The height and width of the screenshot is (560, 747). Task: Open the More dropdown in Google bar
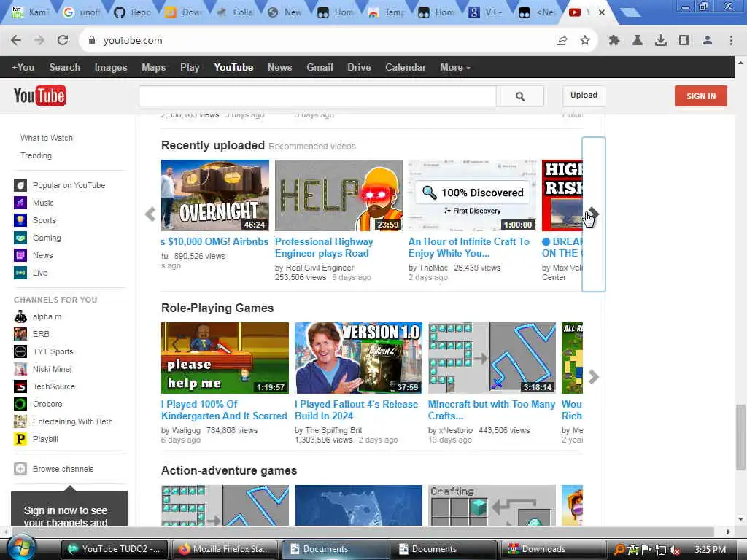click(x=455, y=68)
